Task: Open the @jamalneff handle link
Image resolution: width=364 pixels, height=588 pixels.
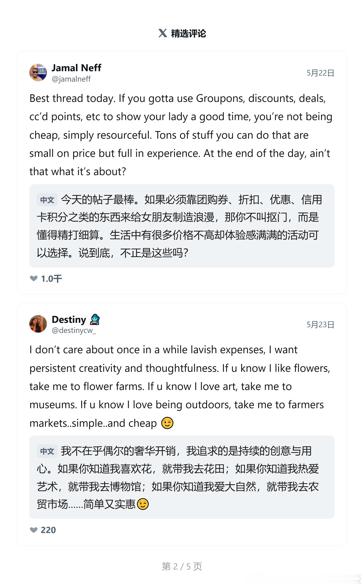Action: [71, 79]
